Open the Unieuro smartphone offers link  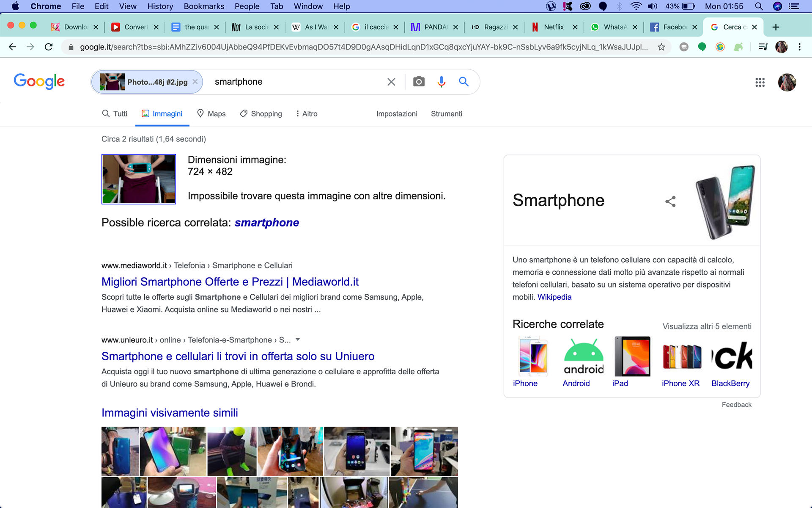pos(238,356)
